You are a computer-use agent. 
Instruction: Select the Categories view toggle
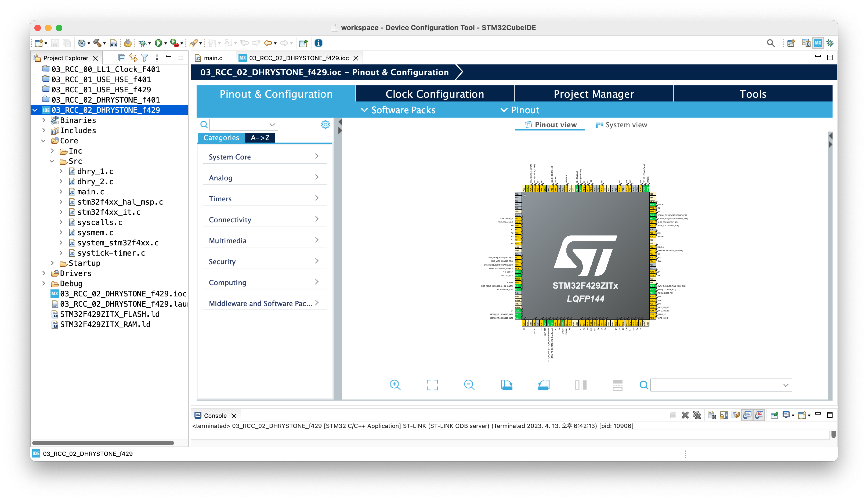coord(221,138)
